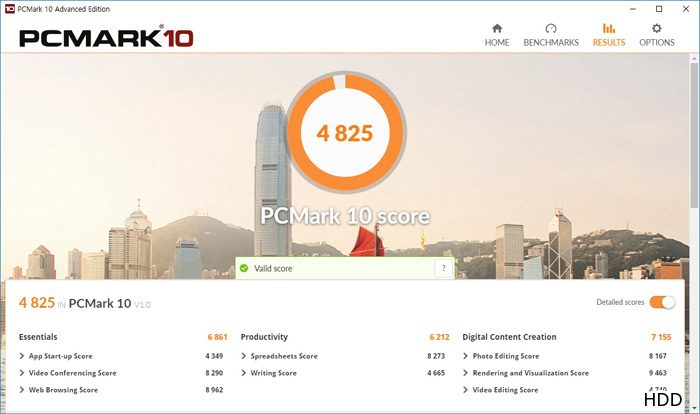This screenshot has height=414, width=700.
Task: Expand Writing Score details
Action: pos(244,373)
